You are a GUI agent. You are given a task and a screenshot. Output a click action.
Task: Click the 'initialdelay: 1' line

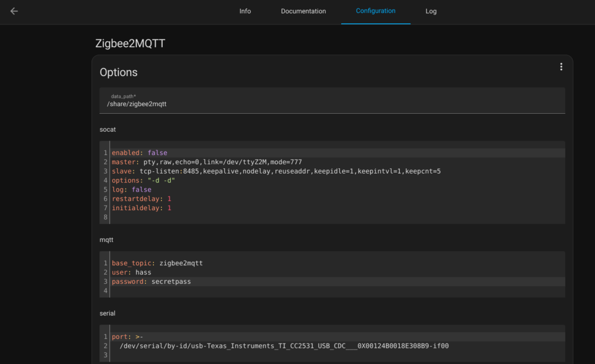click(x=141, y=208)
